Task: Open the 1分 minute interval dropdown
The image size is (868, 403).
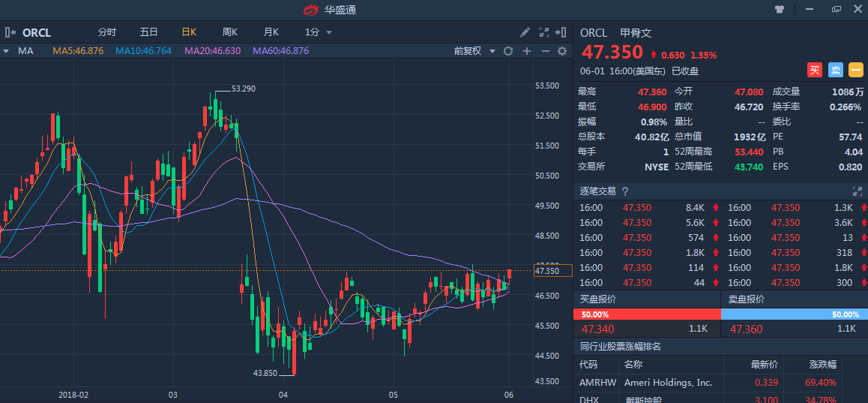Action: [319, 32]
